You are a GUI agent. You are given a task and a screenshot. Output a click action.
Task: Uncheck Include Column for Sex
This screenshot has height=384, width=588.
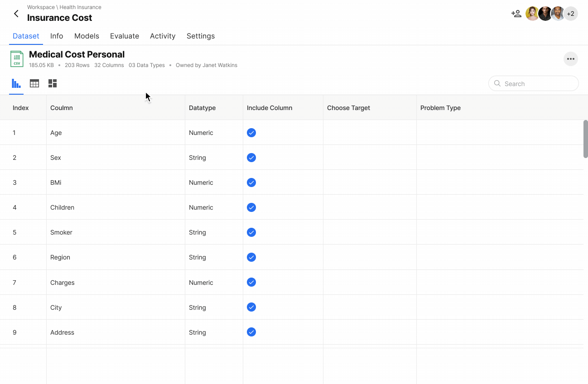(x=251, y=158)
